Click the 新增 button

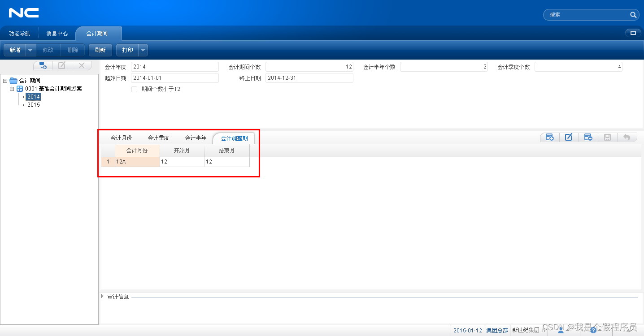coord(15,50)
